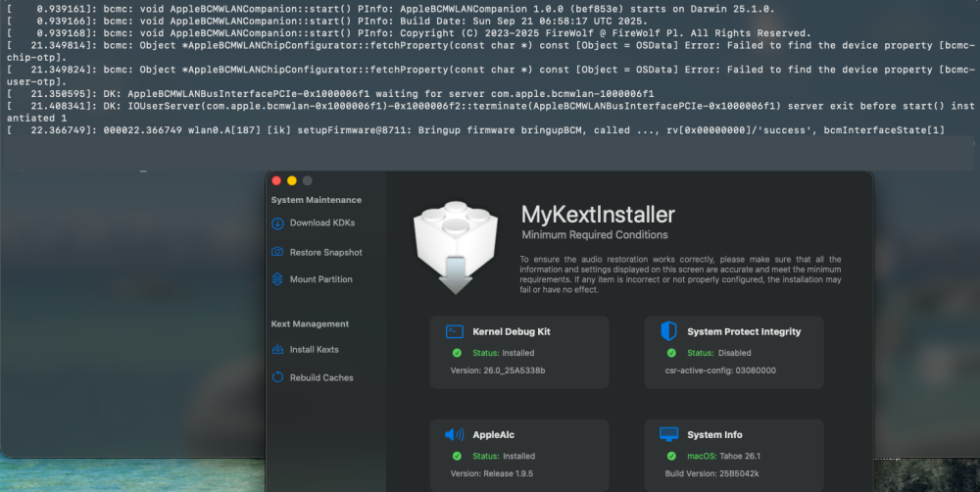
Task: Click the System Maintenance section header
Action: pos(317,200)
